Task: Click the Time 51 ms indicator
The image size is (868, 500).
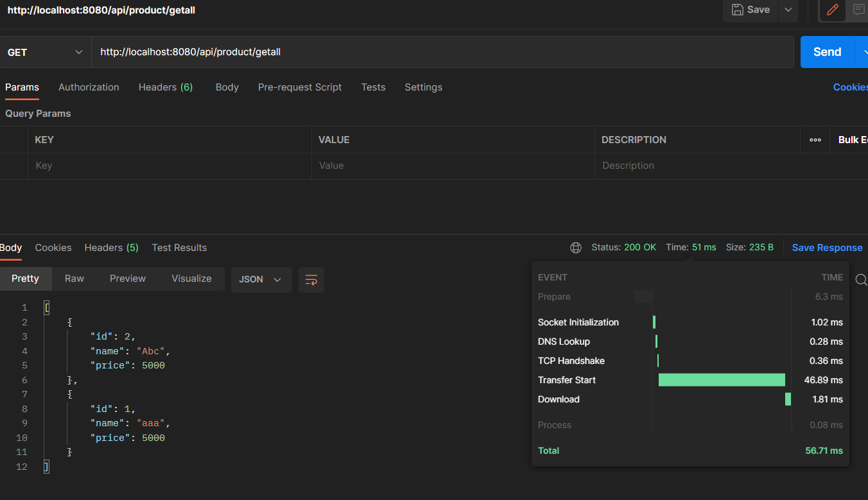Action: [691, 248]
